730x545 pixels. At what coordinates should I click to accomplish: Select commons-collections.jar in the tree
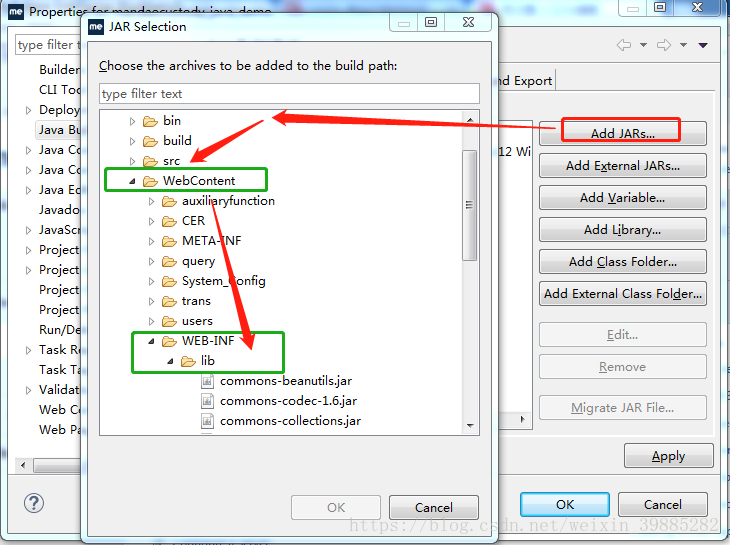290,421
